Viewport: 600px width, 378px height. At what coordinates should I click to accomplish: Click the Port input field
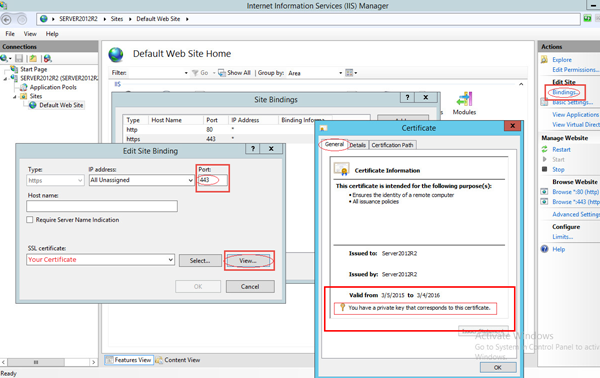[x=212, y=180]
